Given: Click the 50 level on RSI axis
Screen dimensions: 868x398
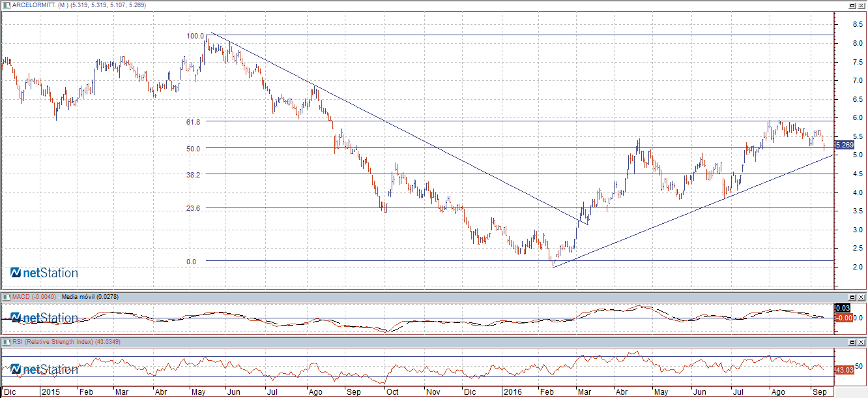Looking at the screenshot, I should [x=859, y=365].
